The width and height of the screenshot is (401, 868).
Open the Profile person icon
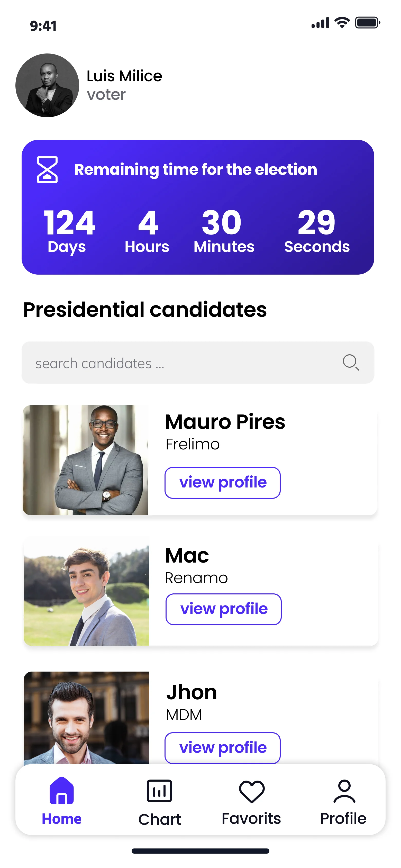[344, 791]
